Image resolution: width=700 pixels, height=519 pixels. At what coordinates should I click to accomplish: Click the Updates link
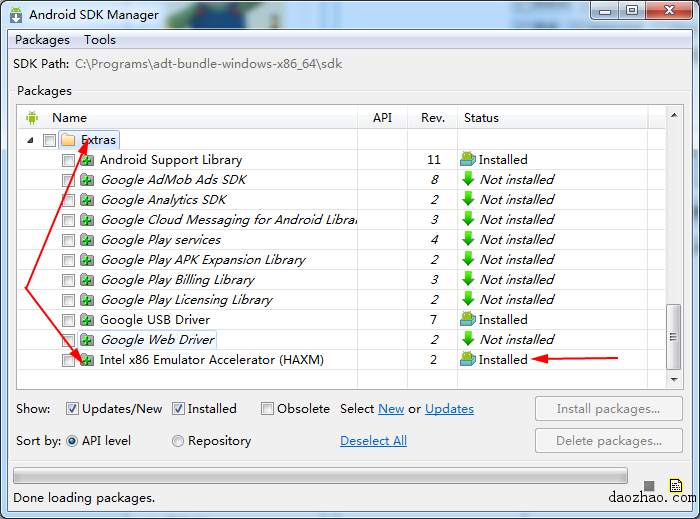(x=449, y=408)
